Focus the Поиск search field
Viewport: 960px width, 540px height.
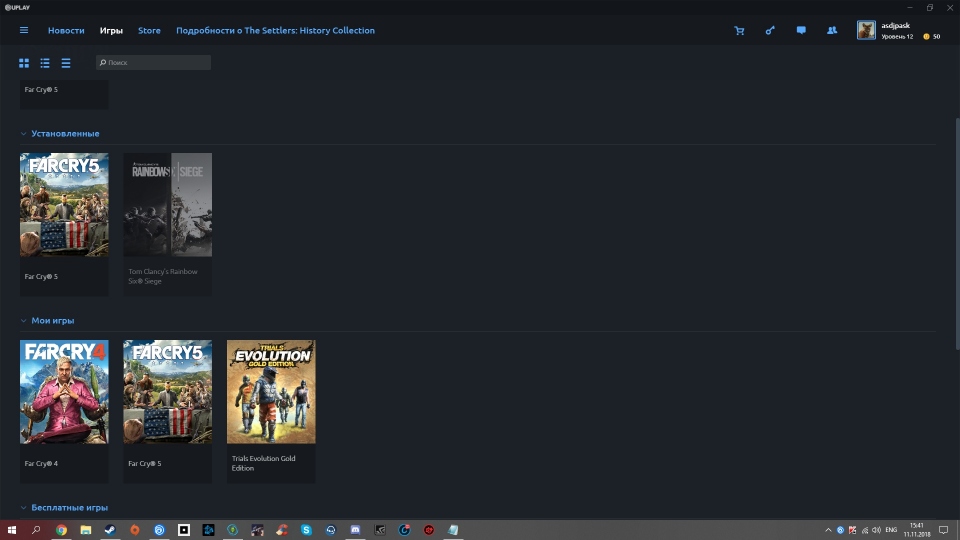[154, 62]
